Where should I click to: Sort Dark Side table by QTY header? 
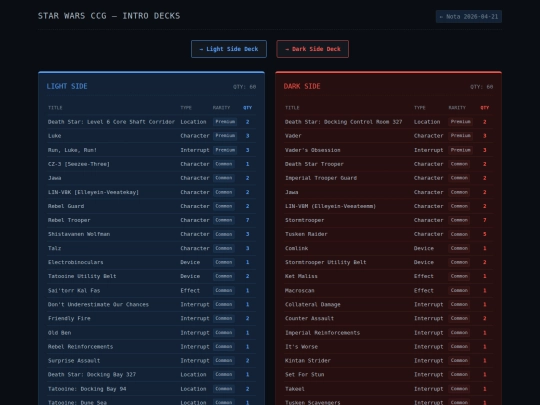485,108
